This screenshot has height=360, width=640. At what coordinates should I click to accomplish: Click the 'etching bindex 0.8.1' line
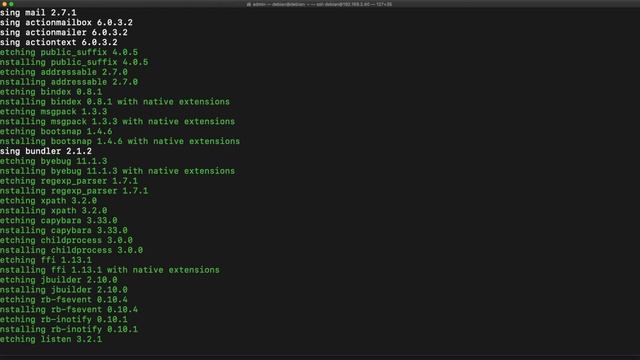point(51,92)
